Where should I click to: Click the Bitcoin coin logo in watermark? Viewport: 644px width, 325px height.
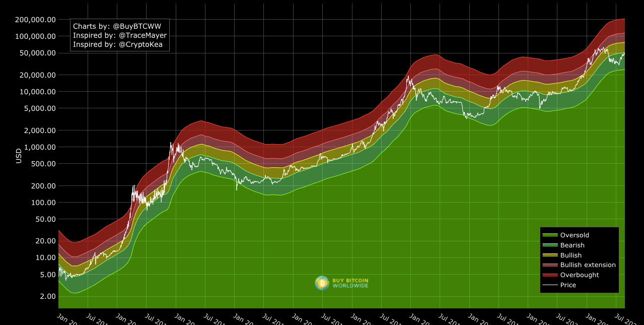(322, 283)
